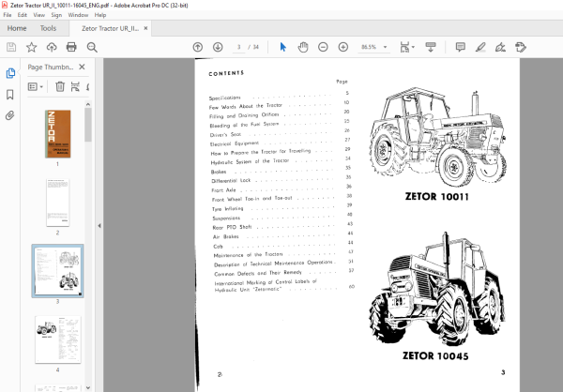Open the Bookmarks sidebar panel
Image resolution: width=563 pixels, height=392 pixels.
10,95
